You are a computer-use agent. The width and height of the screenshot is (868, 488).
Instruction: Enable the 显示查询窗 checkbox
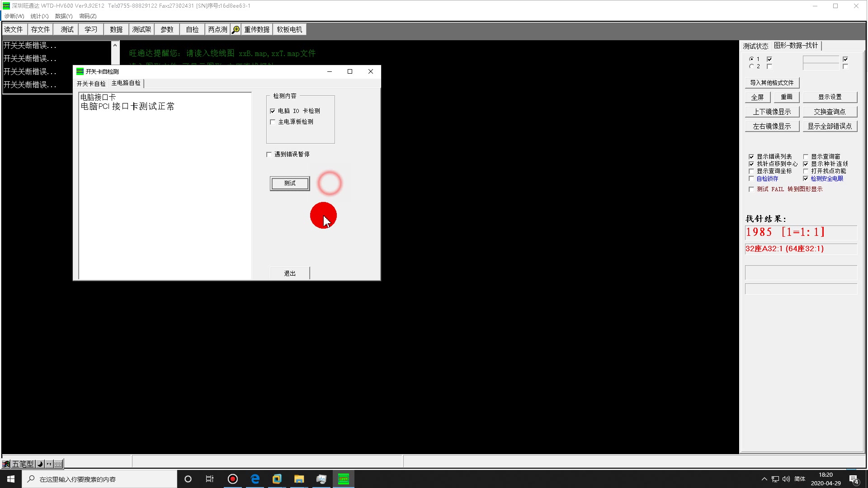click(806, 157)
